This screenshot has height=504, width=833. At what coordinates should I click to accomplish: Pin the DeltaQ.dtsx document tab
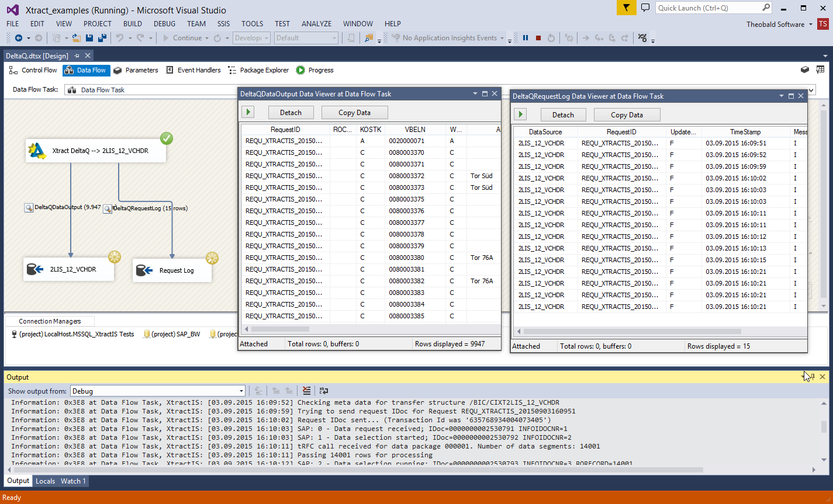point(77,55)
